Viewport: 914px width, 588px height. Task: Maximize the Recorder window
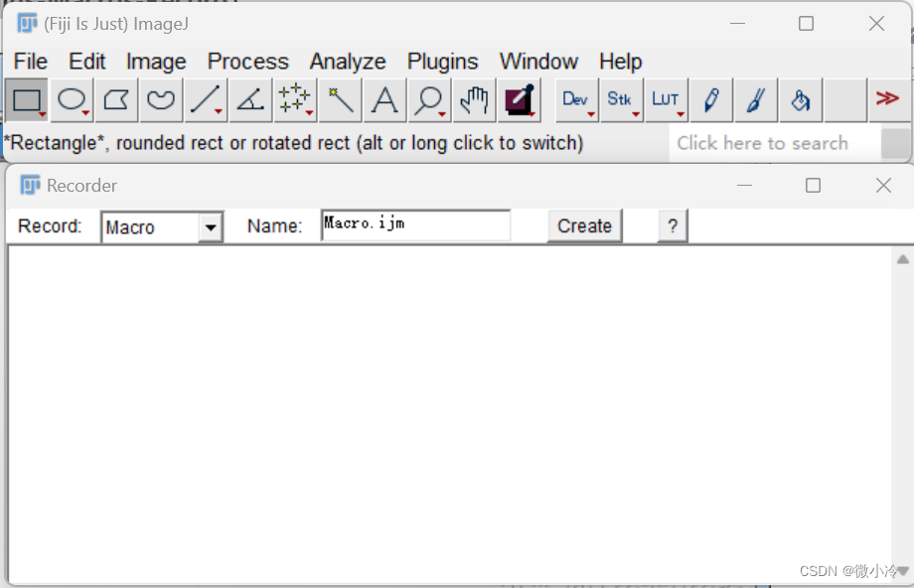click(x=813, y=186)
